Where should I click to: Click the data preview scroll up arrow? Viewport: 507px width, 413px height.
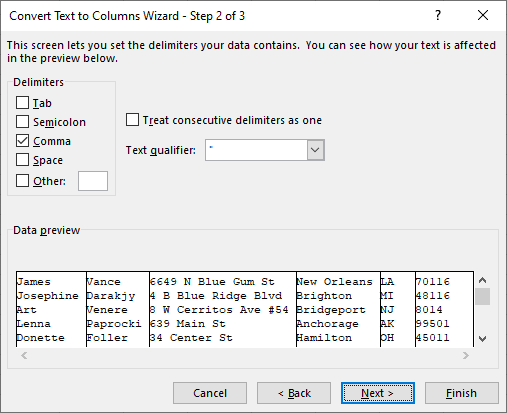[x=482, y=280]
